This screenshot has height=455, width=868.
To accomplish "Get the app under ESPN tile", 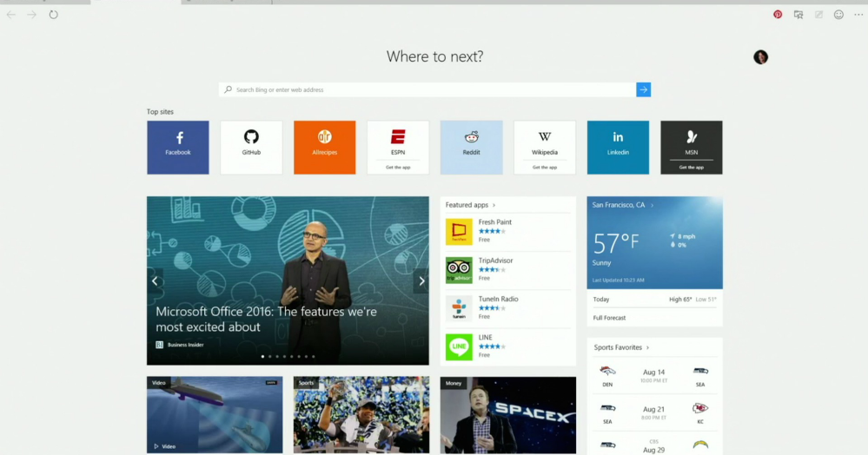I will tap(398, 168).
